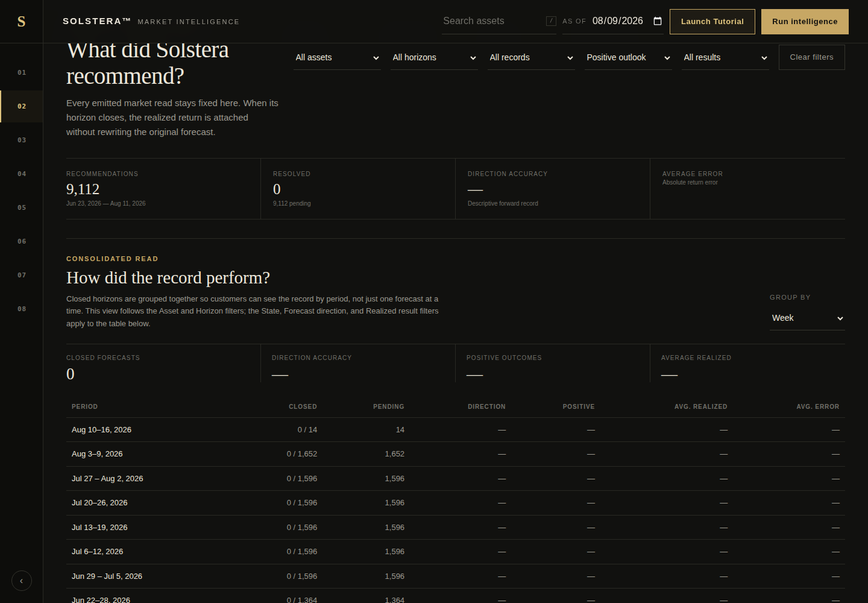Viewport: 868px width, 603px height.
Task: Change the Group By Week dropdown
Action: [807, 318]
